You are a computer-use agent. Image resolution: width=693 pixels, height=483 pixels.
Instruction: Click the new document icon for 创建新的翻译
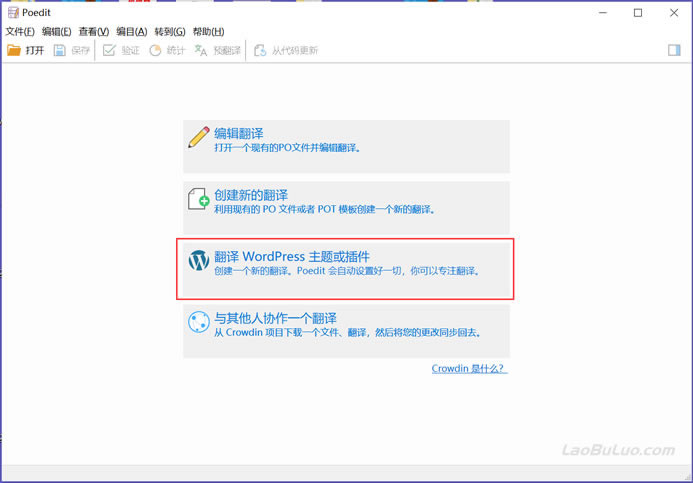pyautogui.click(x=198, y=199)
